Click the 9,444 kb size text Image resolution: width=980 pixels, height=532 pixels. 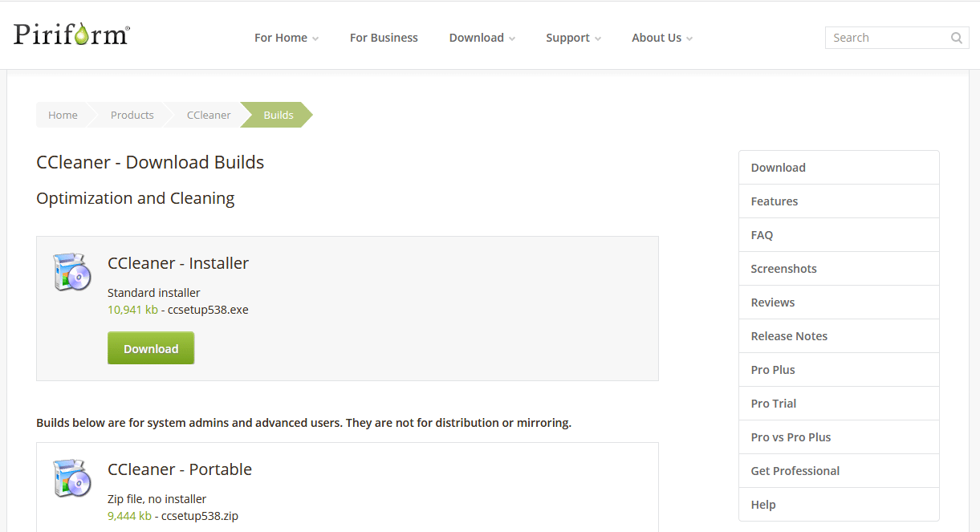(x=129, y=516)
